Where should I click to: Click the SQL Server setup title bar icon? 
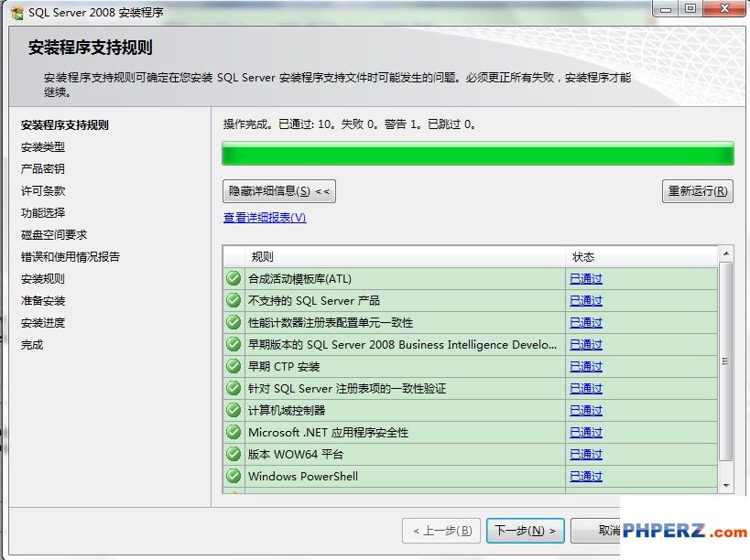16,13
